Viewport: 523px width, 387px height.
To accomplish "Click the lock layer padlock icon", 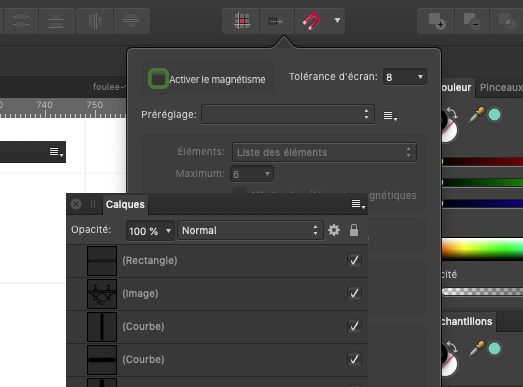I will point(354,230).
